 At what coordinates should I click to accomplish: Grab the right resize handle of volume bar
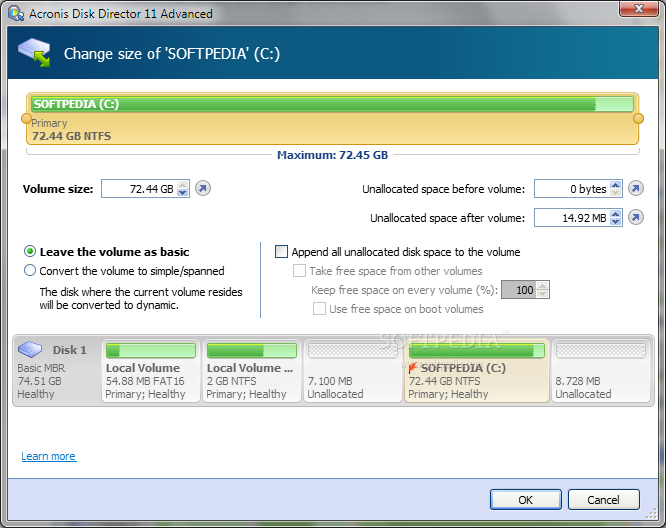point(638,119)
